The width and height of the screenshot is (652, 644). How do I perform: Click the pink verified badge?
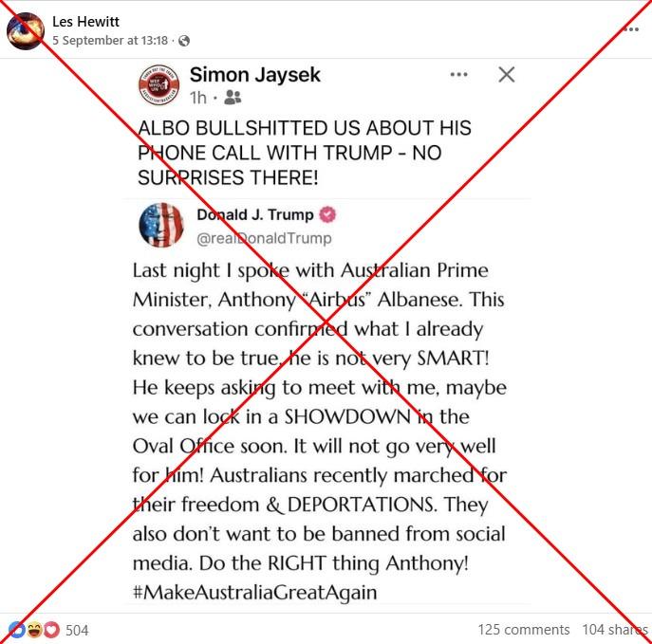(x=327, y=214)
